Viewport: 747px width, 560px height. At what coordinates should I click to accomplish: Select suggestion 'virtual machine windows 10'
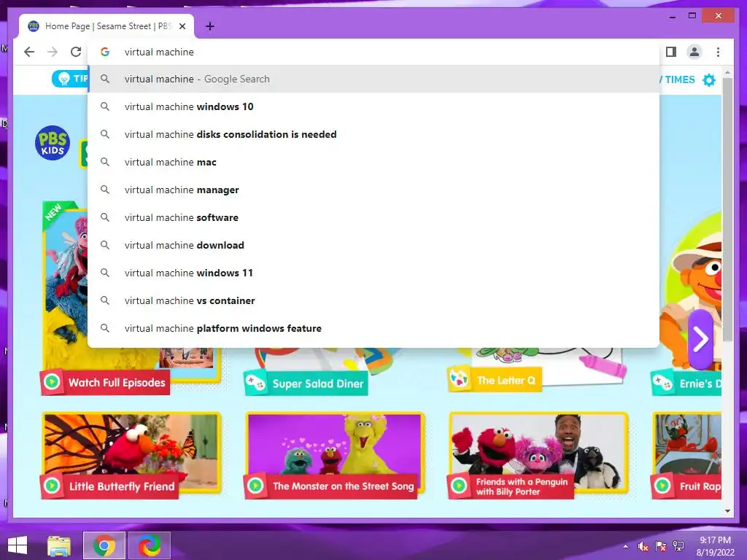[373, 106]
